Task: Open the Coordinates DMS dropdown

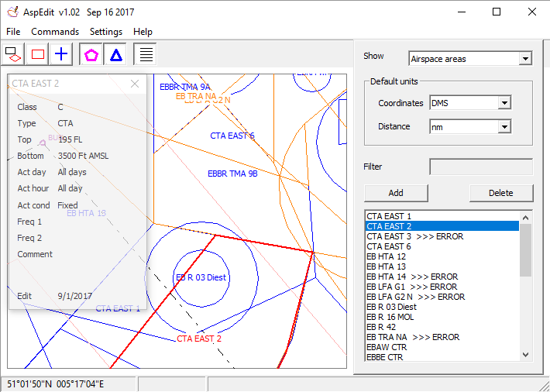Action: [x=470, y=103]
